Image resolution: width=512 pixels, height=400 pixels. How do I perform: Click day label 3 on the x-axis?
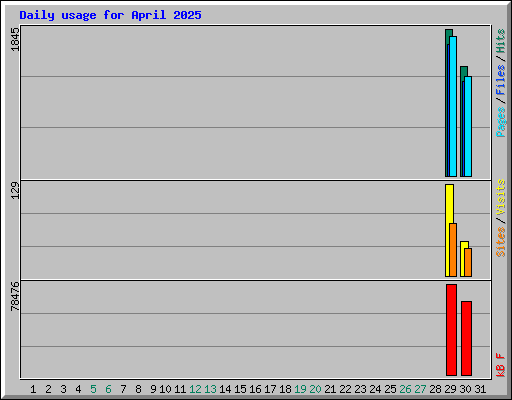[x=63, y=389]
